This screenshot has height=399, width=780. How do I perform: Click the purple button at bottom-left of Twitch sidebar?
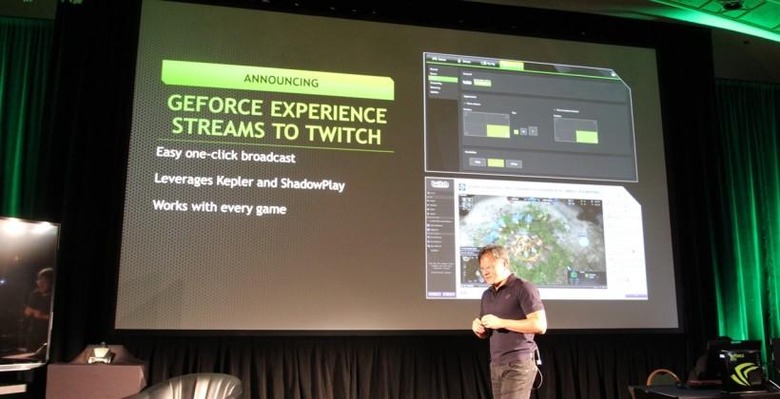[x=434, y=295]
